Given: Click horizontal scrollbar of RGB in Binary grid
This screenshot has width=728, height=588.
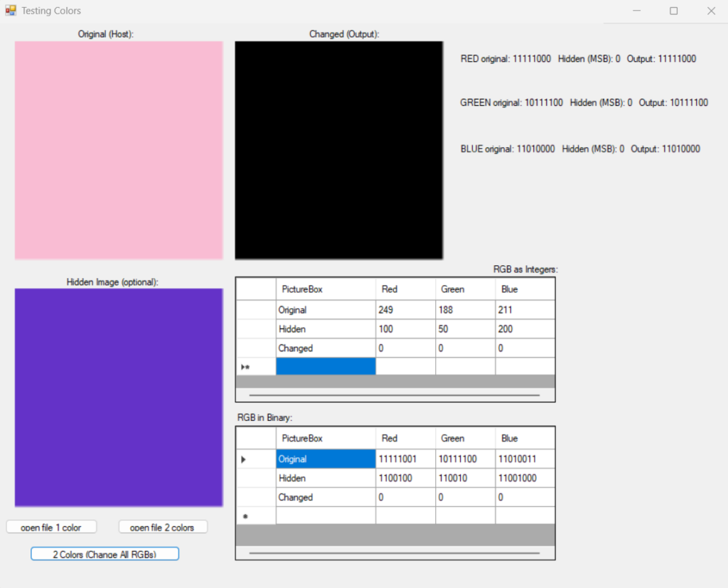Looking at the screenshot, I should pyautogui.click(x=395, y=552).
